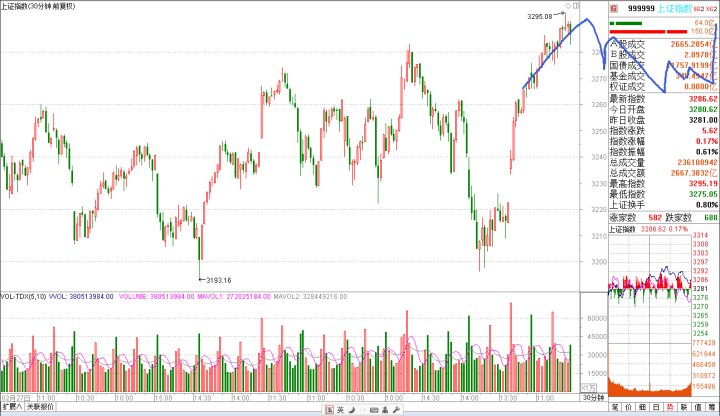This screenshot has width=720, height=416.
Task: Select the 筹 tab in the bottom right
Action: tap(711, 408)
